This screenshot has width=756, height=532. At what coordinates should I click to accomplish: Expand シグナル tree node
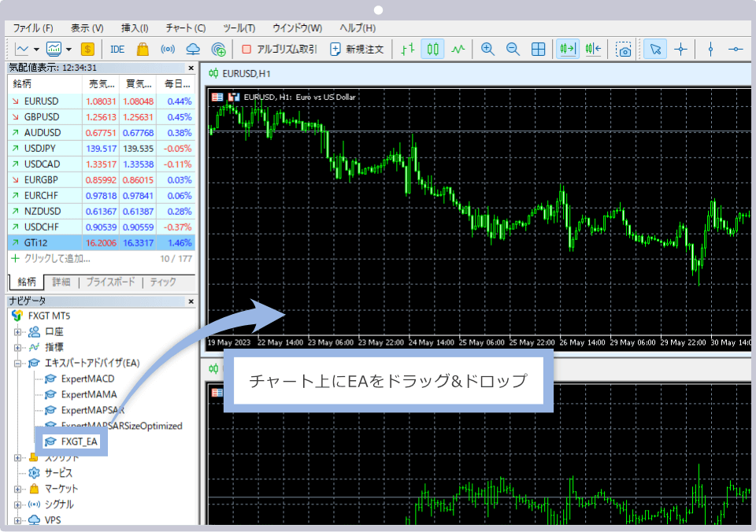[18, 505]
